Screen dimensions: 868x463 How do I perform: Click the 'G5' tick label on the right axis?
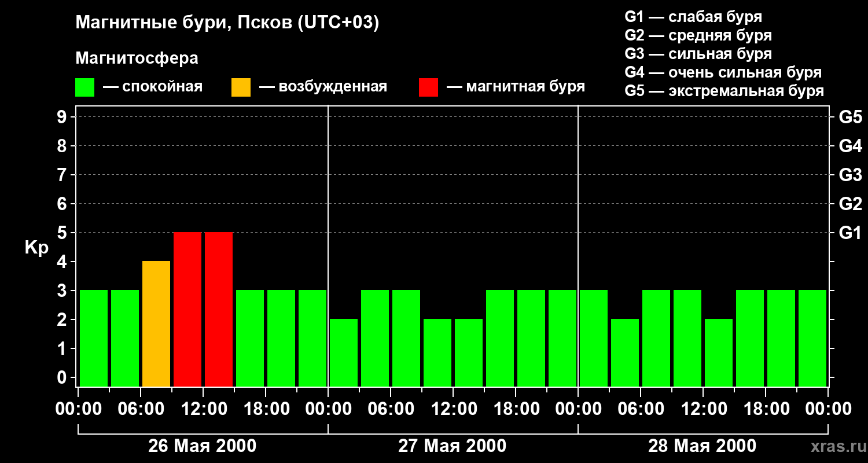tap(850, 117)
